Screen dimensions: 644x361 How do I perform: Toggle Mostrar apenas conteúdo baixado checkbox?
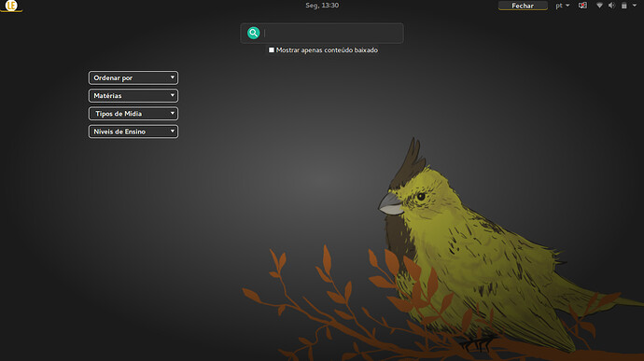click(x=271, y=49)
